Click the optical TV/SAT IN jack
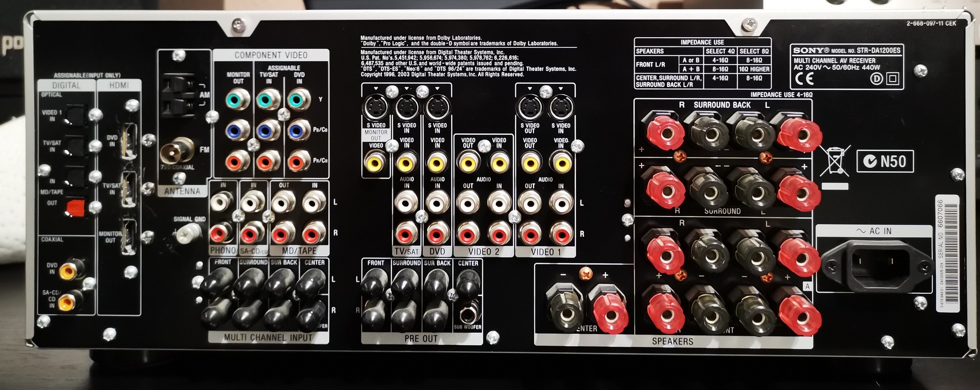Viewport: 980px width, 390px height. coord(74,145)
